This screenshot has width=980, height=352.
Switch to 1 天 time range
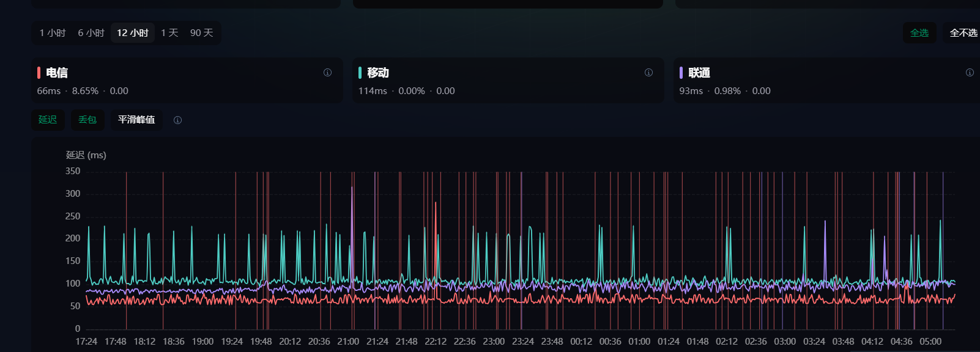(169, 33)
